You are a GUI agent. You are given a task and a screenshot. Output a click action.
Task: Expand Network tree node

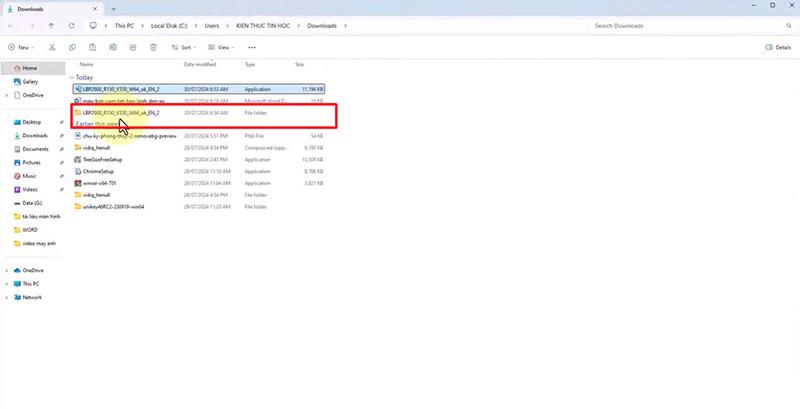tap(7, 297)
